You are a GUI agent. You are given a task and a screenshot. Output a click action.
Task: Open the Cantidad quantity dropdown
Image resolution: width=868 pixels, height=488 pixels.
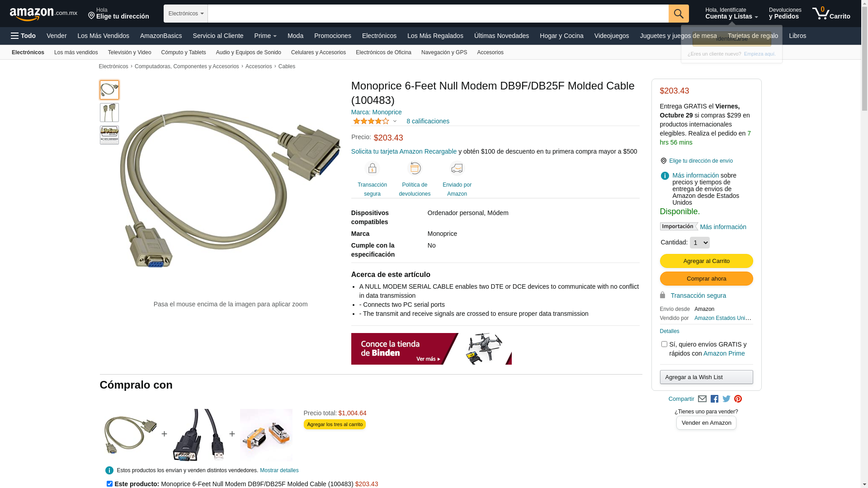[700, 243]
